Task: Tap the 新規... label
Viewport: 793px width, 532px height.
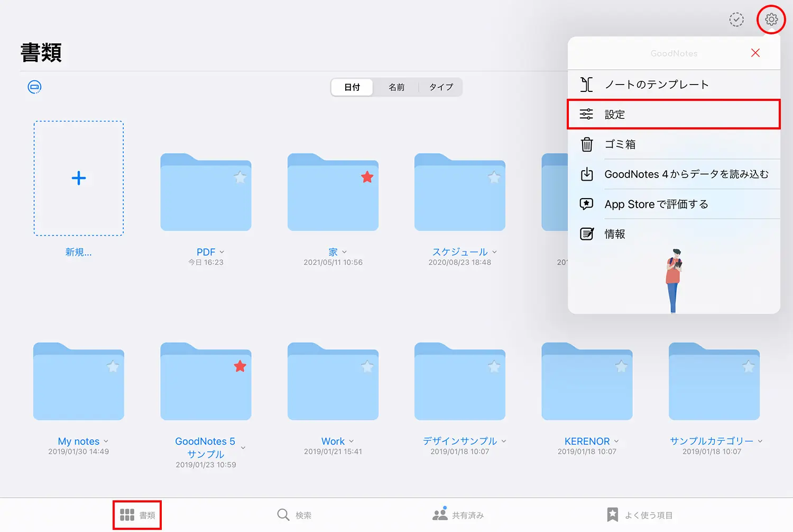Action: point(79,253)
